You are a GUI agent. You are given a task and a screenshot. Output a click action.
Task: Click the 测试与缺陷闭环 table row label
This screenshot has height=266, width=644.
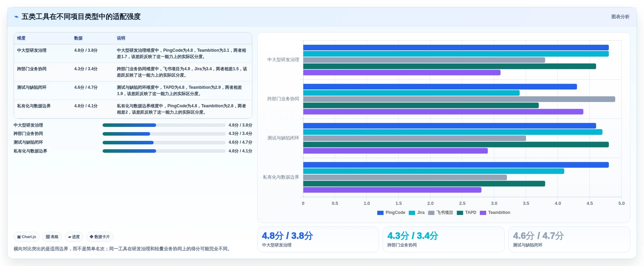pos(32,87)
